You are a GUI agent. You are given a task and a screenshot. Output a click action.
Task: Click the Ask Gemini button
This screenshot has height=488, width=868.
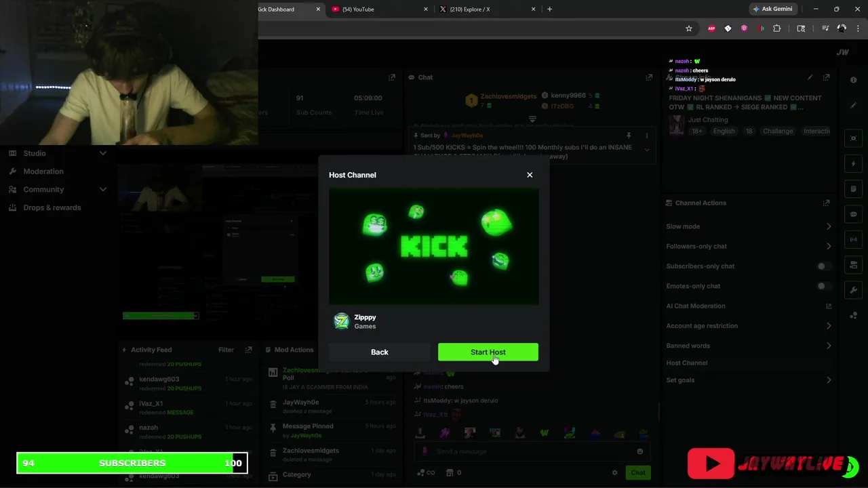click(x=772, y=9)
